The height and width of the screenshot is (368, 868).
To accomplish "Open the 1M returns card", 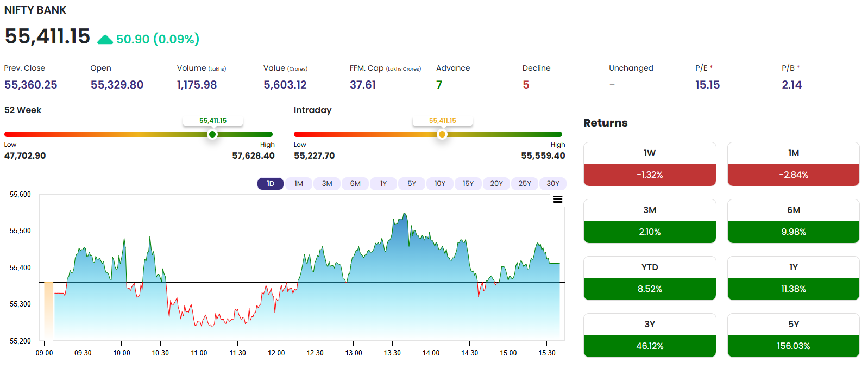I will click(794, 164).
